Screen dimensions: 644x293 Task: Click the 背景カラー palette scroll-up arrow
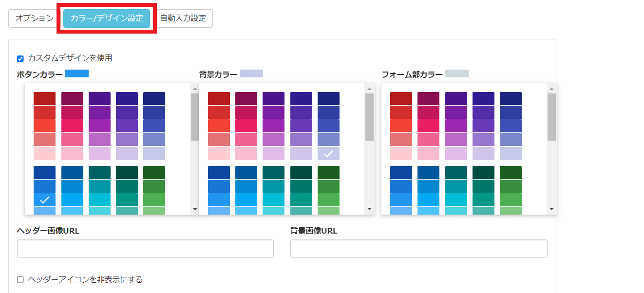click(369, 89)
